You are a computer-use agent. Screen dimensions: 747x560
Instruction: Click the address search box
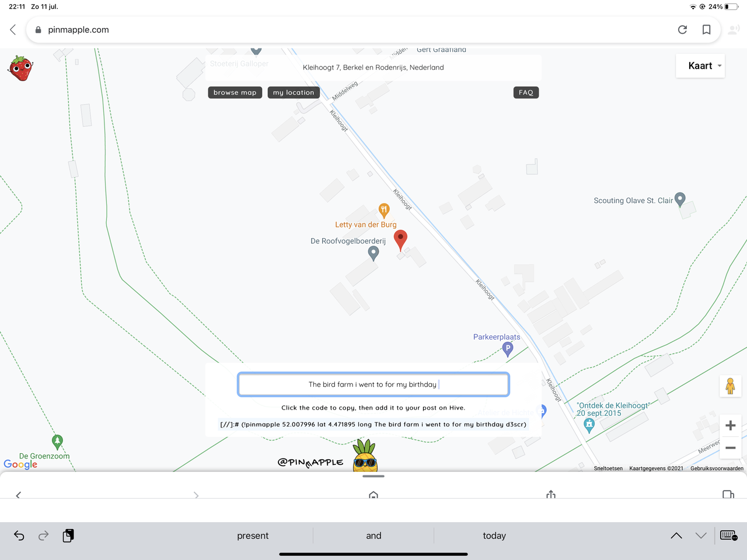373,68
